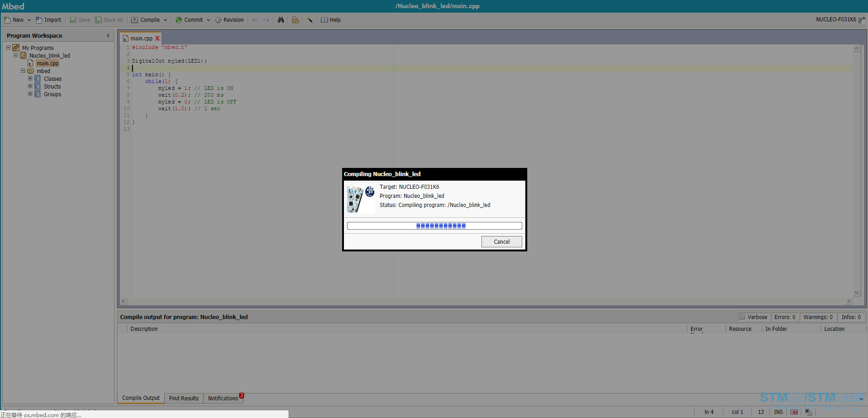Click the print icon in the toolbar

295,20
